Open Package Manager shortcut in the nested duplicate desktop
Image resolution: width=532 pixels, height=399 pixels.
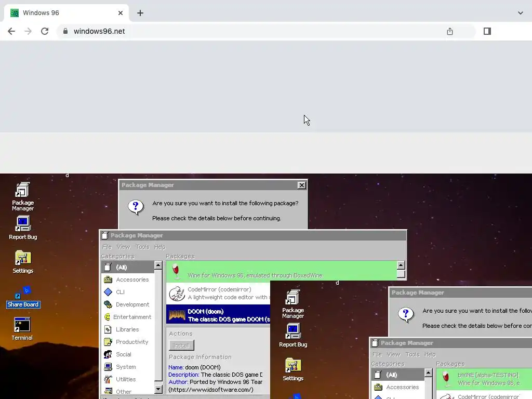click(x=293, y=304)
